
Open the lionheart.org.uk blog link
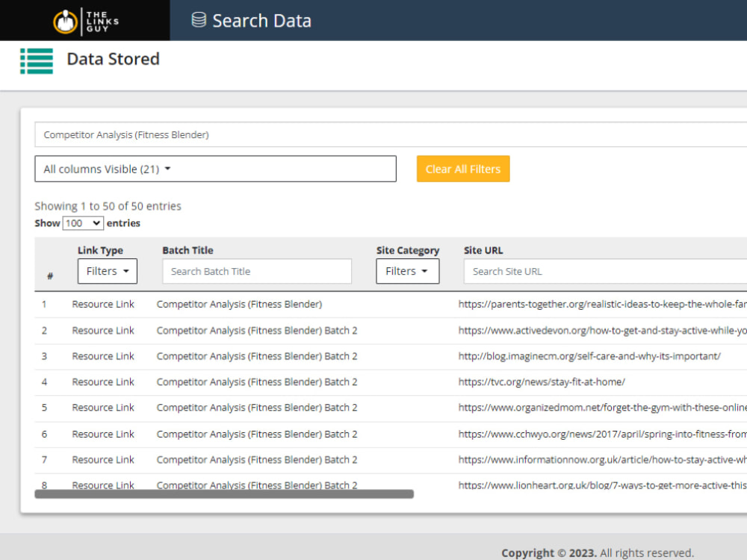(x=598, y=485)
